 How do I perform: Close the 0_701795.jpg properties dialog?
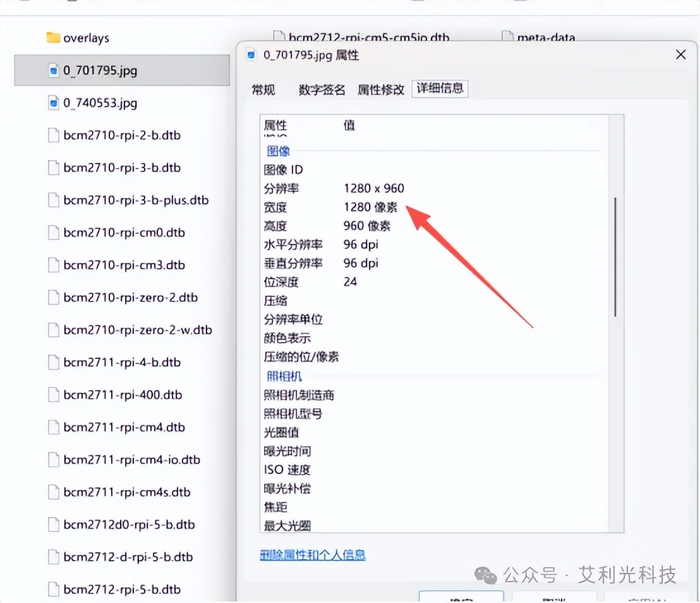681,54
